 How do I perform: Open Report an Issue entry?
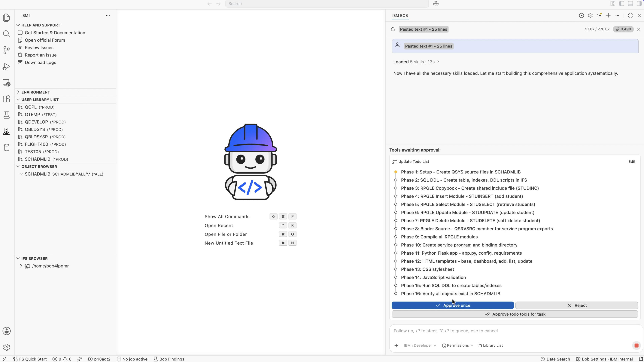41,55
